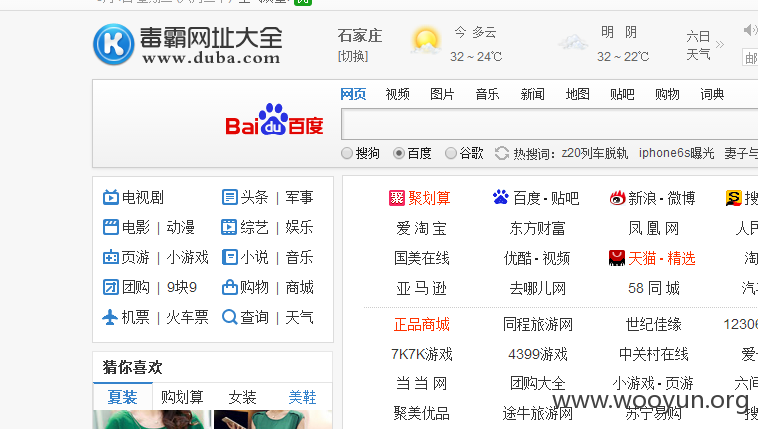Screen dimensions: 758x429
Task: Click the 小说 book icon
Action: tap(230, 257)
